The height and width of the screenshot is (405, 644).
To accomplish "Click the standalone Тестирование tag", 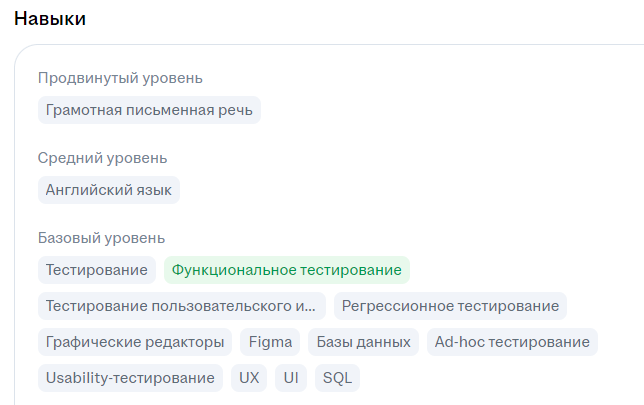I will [x=97, y=270].
